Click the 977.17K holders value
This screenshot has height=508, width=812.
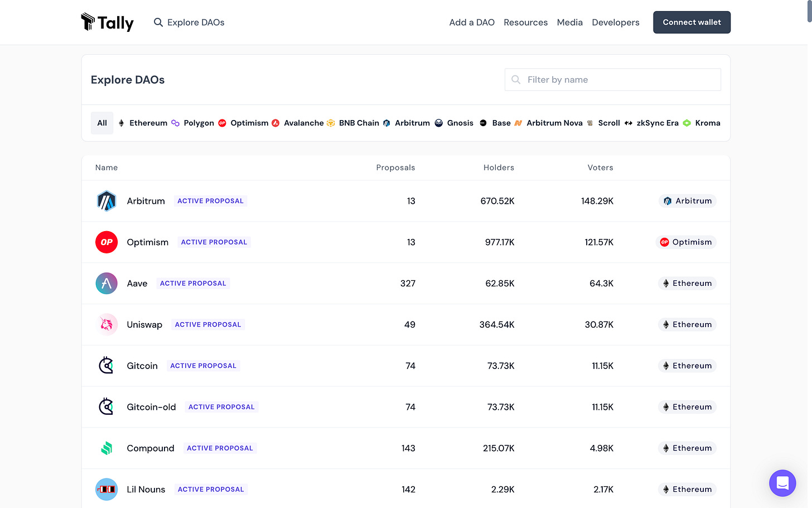tap(500, 242)
